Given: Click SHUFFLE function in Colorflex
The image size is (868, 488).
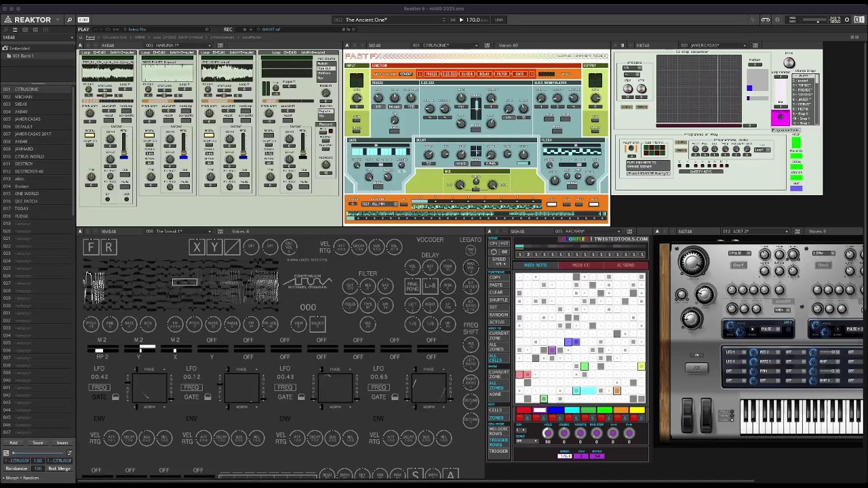Looking at the screenshot, I should pyautogui.click(x=498, y=300).
